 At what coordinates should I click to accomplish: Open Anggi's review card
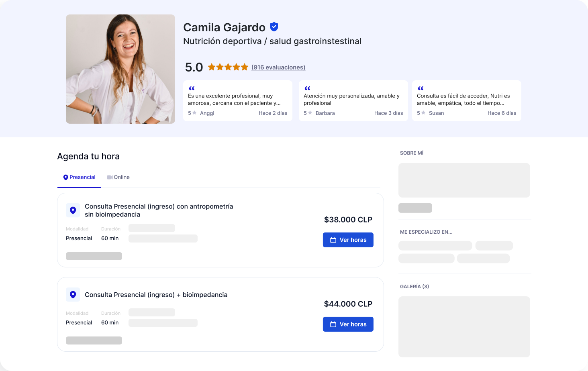pos(238,101)
